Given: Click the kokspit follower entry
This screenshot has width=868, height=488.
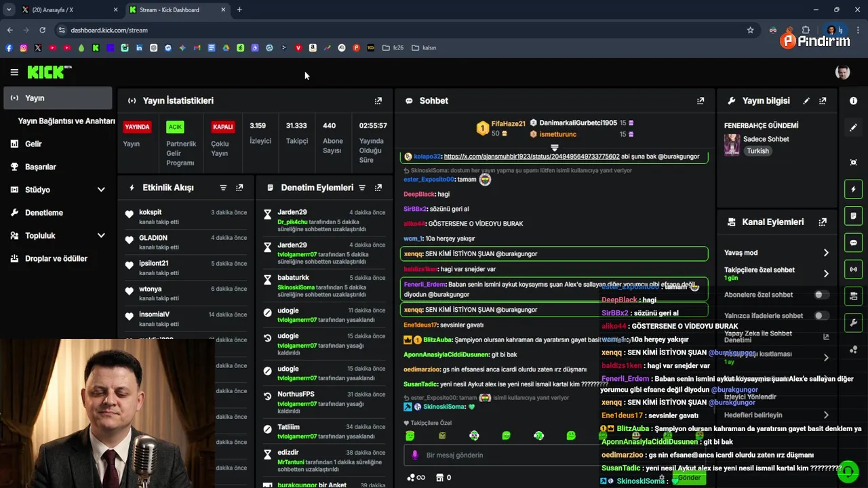Looking at the screenshot, I should 185,217.
